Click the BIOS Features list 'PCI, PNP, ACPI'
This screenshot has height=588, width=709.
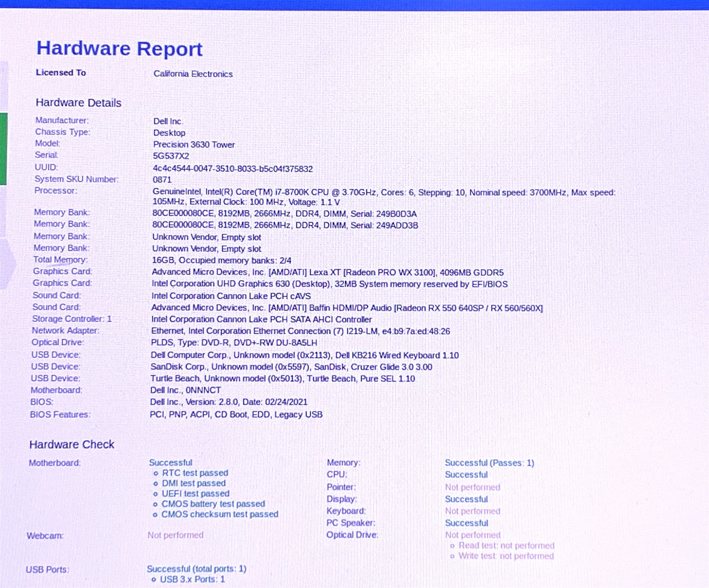236,414
